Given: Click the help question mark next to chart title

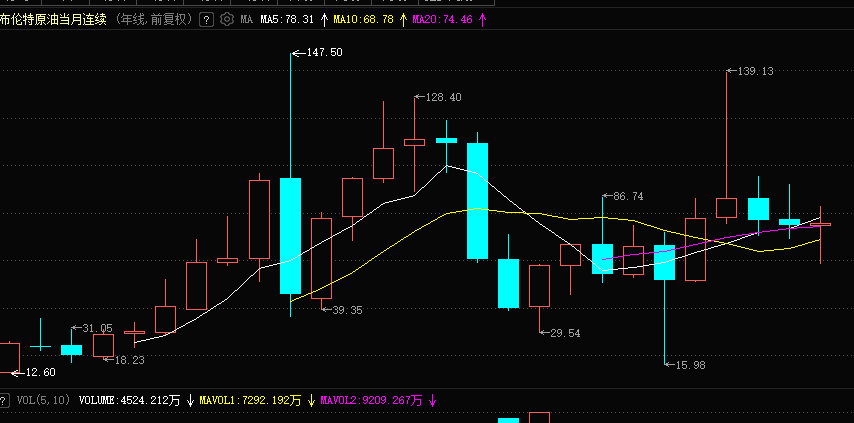Looking at the screenshot, I should click(206, 19).
